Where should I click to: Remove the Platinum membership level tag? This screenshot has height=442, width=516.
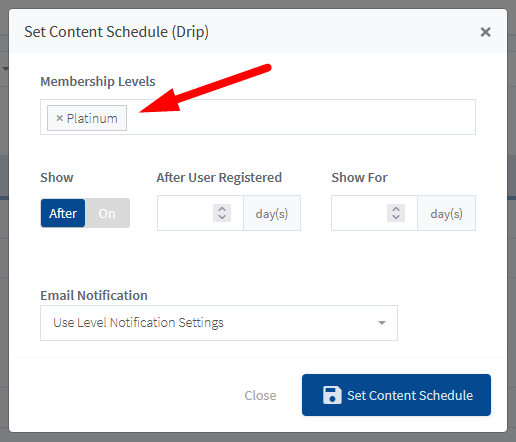[x=60, y=118]
